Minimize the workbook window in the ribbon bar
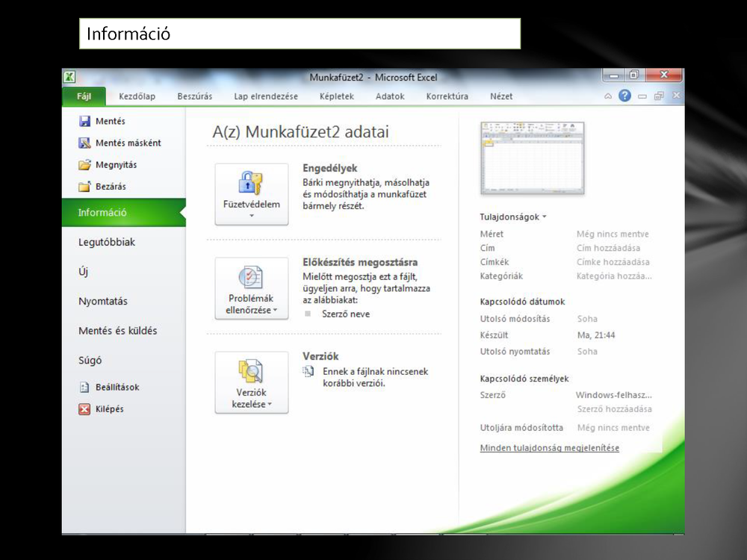This screenshot has height=560, width=747. [642, 96]
